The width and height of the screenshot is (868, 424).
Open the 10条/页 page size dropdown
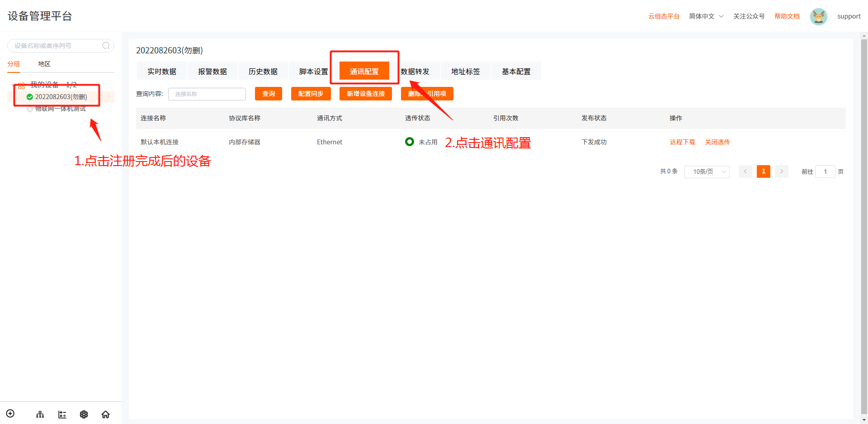(707, 172)
